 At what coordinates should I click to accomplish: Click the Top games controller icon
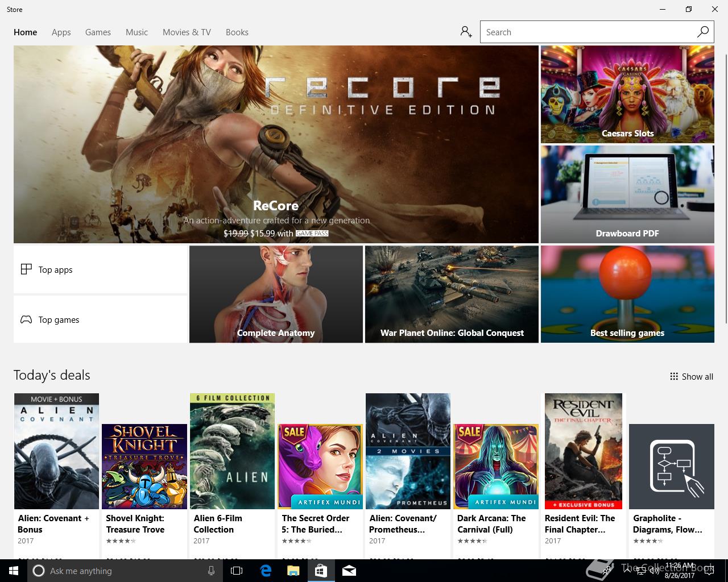[26, 319]
